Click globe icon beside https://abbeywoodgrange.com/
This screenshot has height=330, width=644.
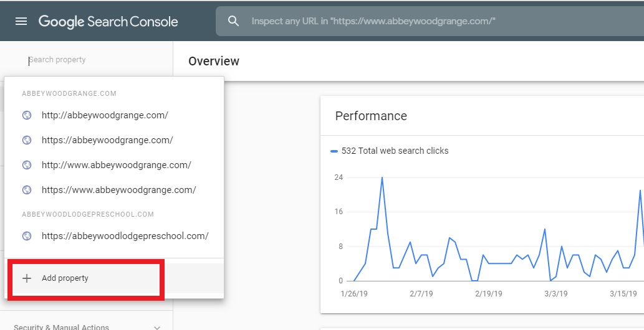[27, 140]
